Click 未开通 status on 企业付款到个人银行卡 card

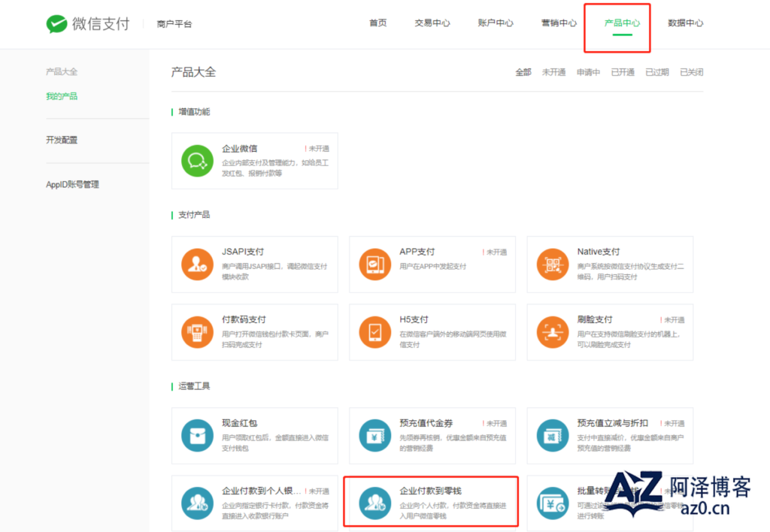317,491
